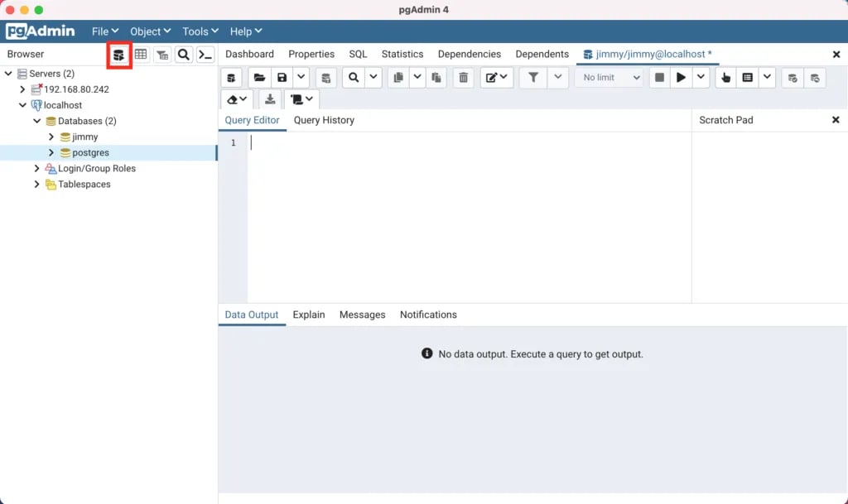Click the database connection status icon
Viewport: 848px width, 504px height.
[232, 78]
